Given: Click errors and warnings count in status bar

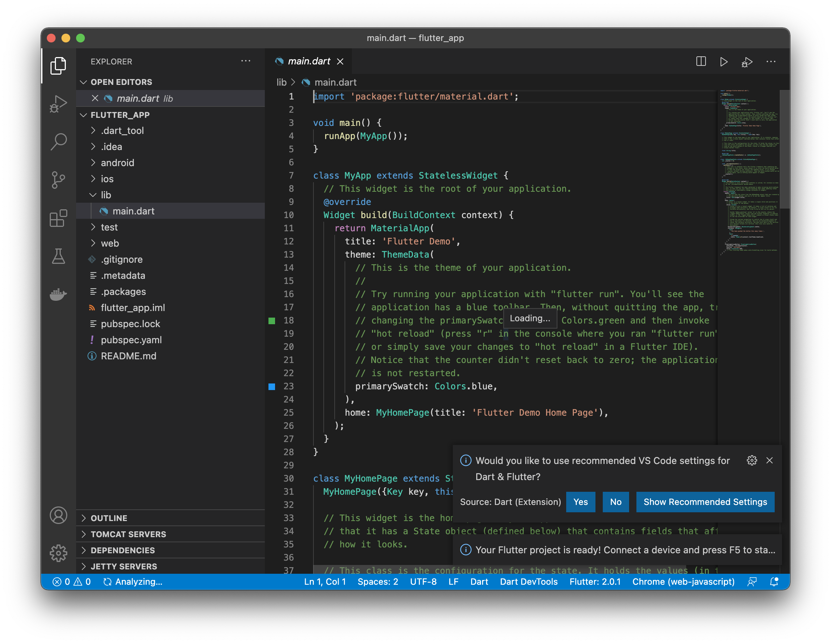Looking at the screenshot, I should point(72,581).
